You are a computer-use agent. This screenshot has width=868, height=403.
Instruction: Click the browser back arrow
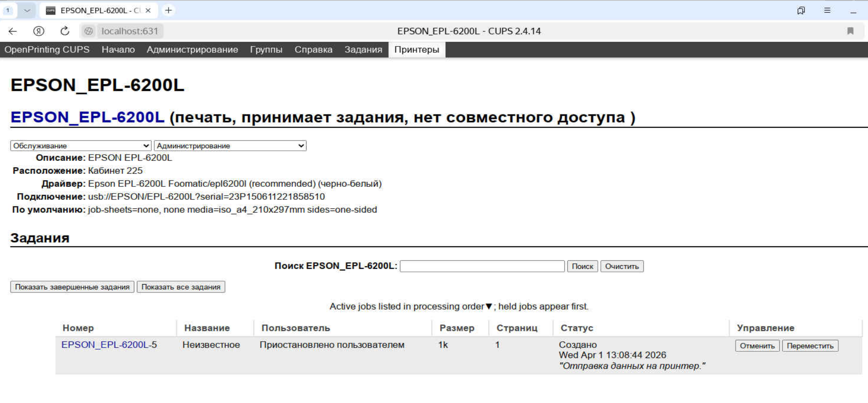[x=13, y=31]
